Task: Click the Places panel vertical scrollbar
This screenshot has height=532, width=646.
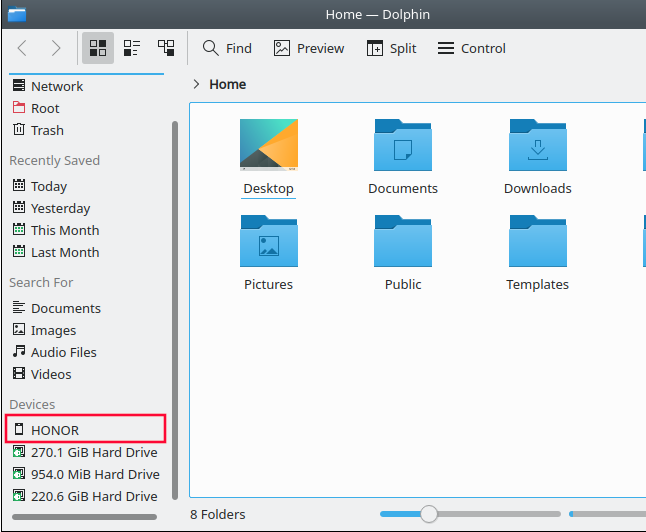Action: 175,310
